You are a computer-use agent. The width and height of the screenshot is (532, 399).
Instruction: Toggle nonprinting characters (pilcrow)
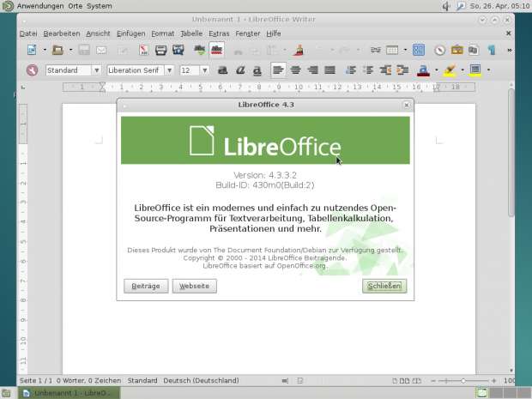point(492,51)
